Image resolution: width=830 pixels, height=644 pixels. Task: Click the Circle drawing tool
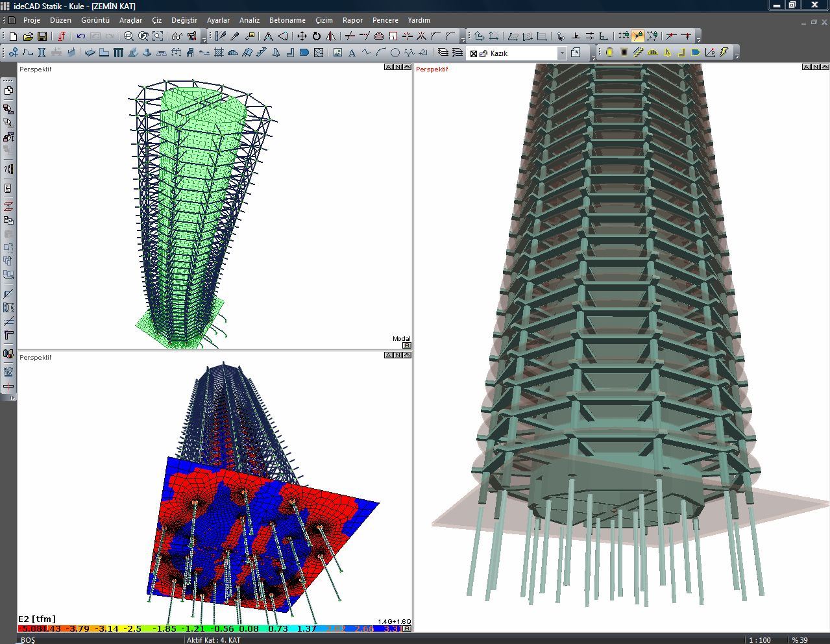point(395,53)
